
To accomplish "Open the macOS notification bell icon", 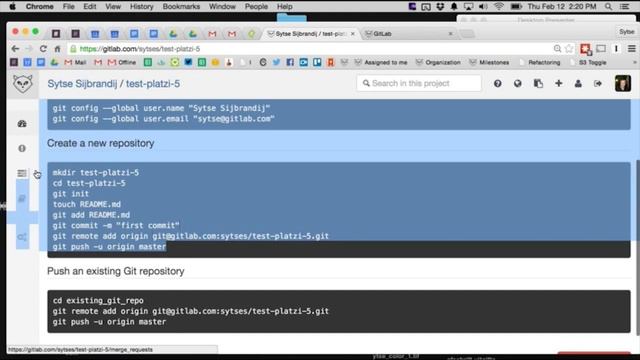I will (454, 7).
